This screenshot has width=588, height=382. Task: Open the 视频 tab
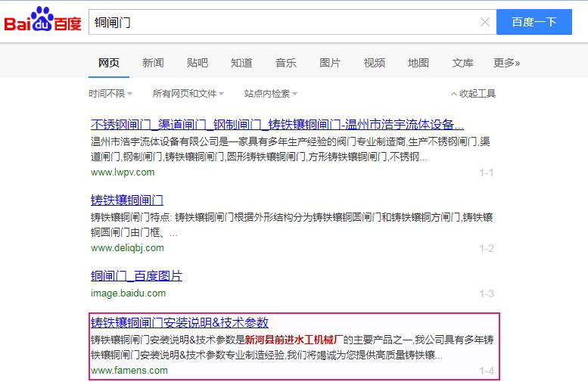[374, 63]
